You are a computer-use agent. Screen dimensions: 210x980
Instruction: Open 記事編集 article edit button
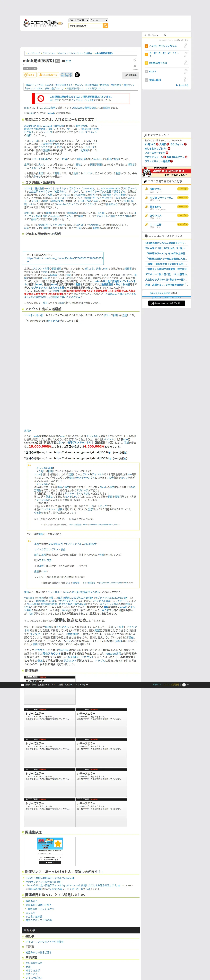(130, 75)
